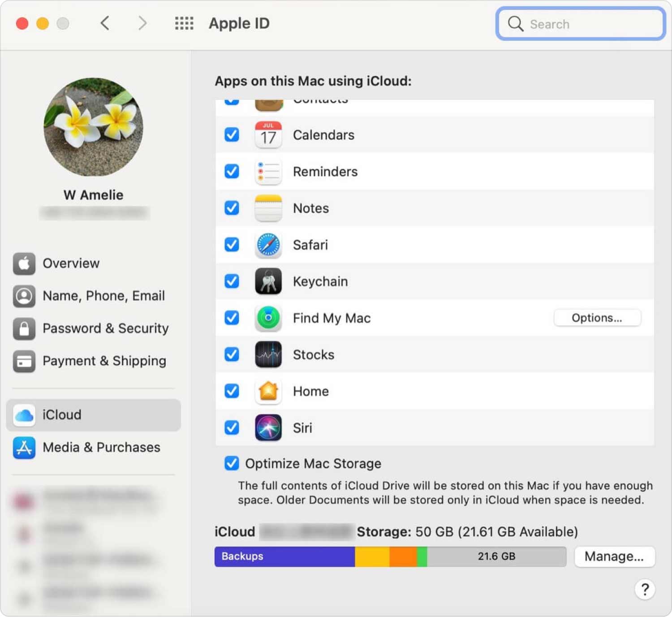Toggle Optimize Mac Storage checkbox
672x617 pixels.
(x=232, y=463)
